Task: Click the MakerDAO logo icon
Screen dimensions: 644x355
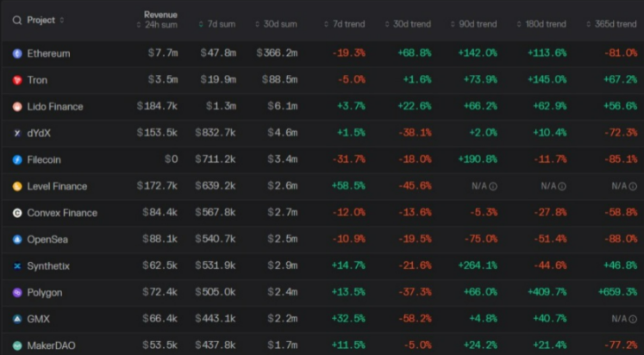Action: pyautogui.click(x=17, y=346)
